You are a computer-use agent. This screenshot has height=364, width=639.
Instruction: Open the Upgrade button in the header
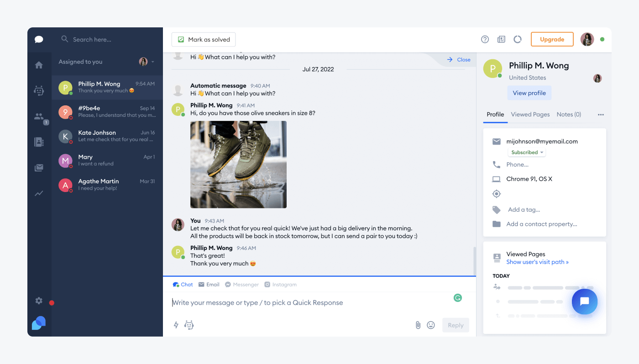[x=552, y=39]
